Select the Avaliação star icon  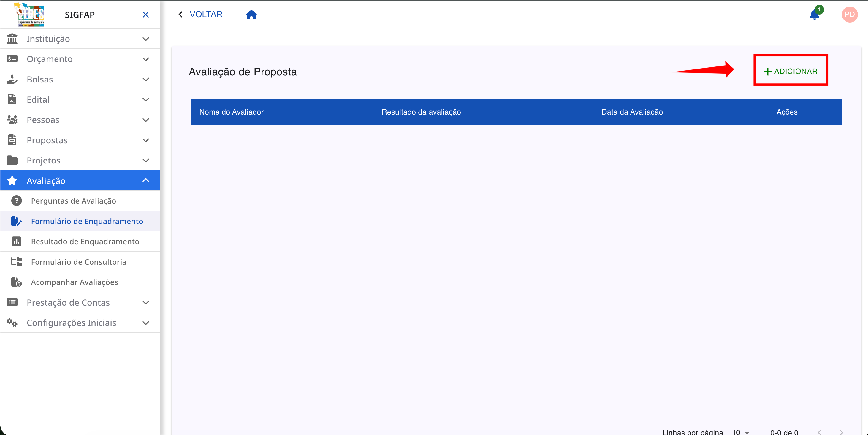[12, 180]
